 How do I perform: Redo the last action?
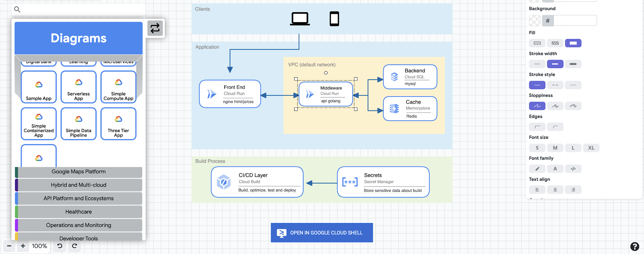[75, 246]
